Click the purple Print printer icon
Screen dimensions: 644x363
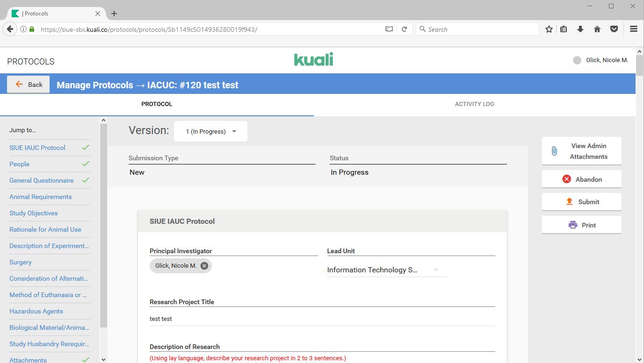572,225
